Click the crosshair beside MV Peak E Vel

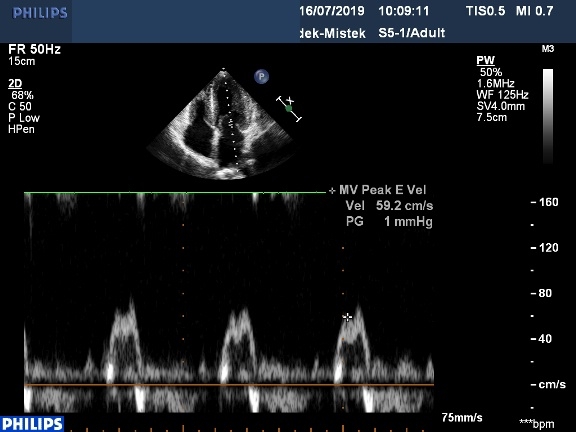click(x=332, y=191)
